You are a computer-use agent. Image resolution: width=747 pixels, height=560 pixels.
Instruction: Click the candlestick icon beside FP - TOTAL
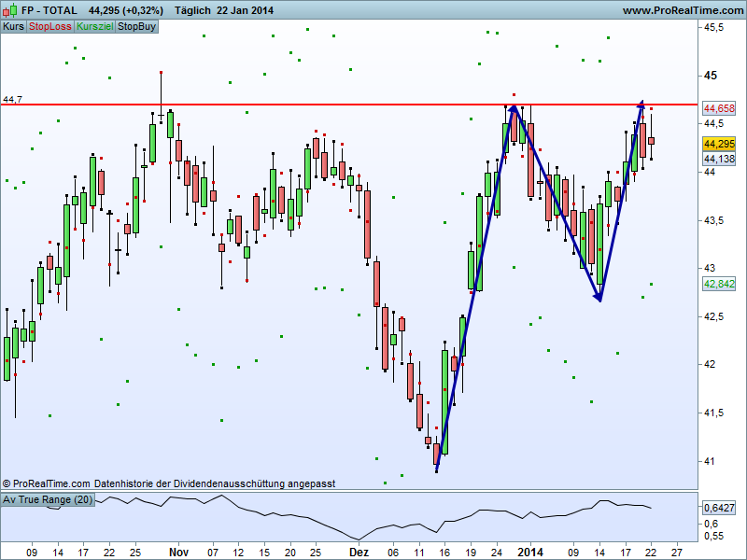(x=10, y=10)
